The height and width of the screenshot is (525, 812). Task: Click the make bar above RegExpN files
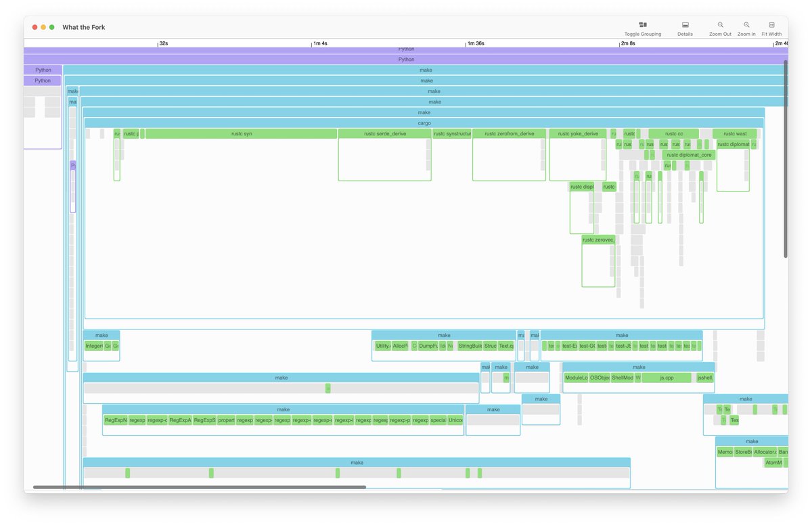click(283, 409)
